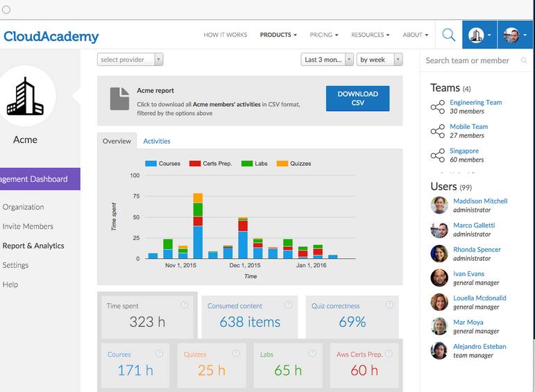Viewport: 535px width, 392px height.
Task: Click the Singapore team share icon
Action: (x=438, y=155)
